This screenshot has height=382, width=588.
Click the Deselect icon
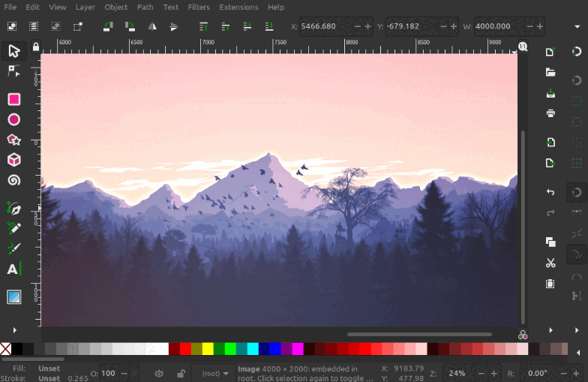pos(55,26)
